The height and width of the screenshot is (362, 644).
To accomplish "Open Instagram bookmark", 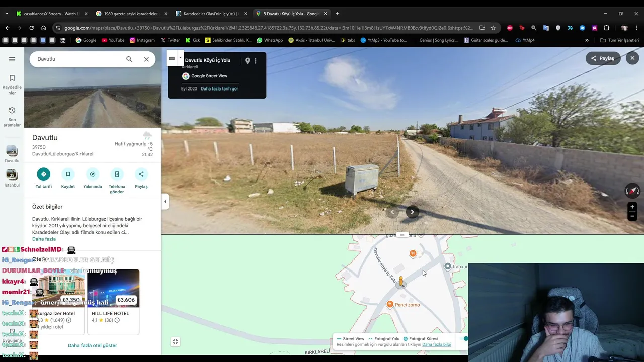I will (142, 40).
